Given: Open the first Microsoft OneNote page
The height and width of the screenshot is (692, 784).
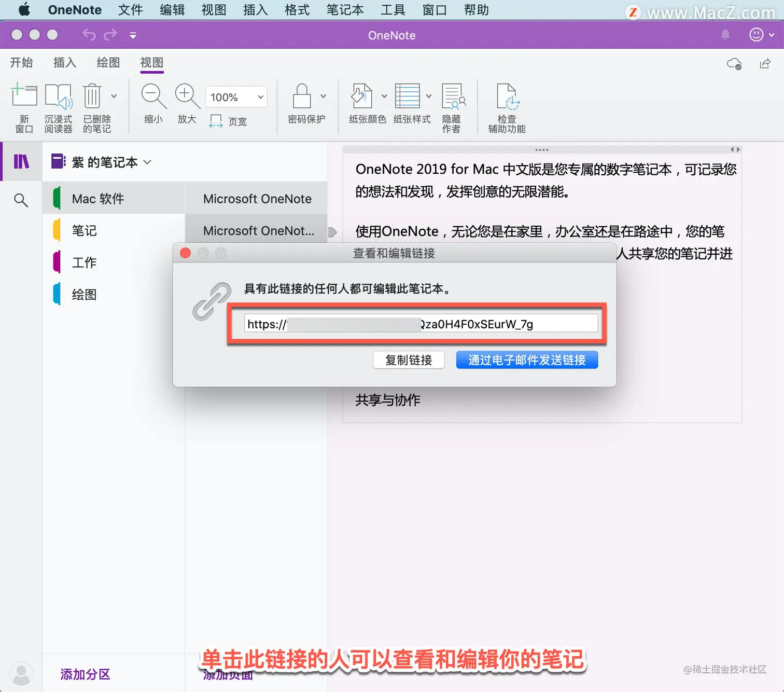Looking at the screenshot, I should point(256,199).
